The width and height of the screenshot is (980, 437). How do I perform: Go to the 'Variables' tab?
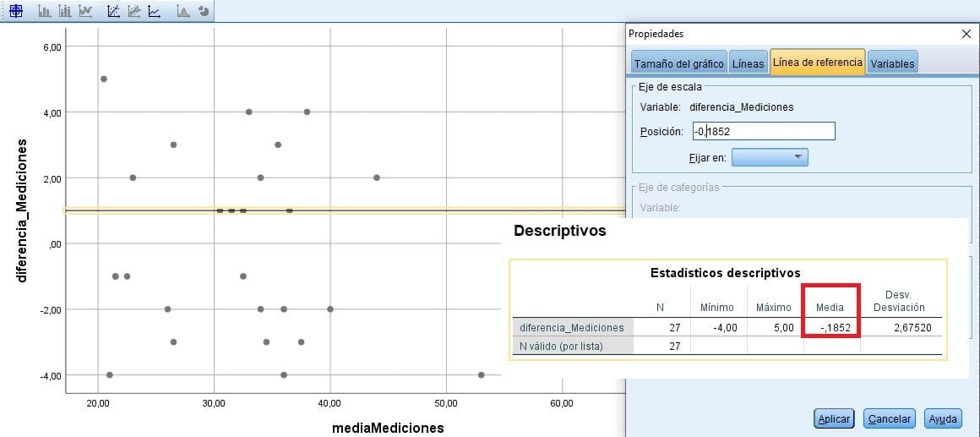892,63
